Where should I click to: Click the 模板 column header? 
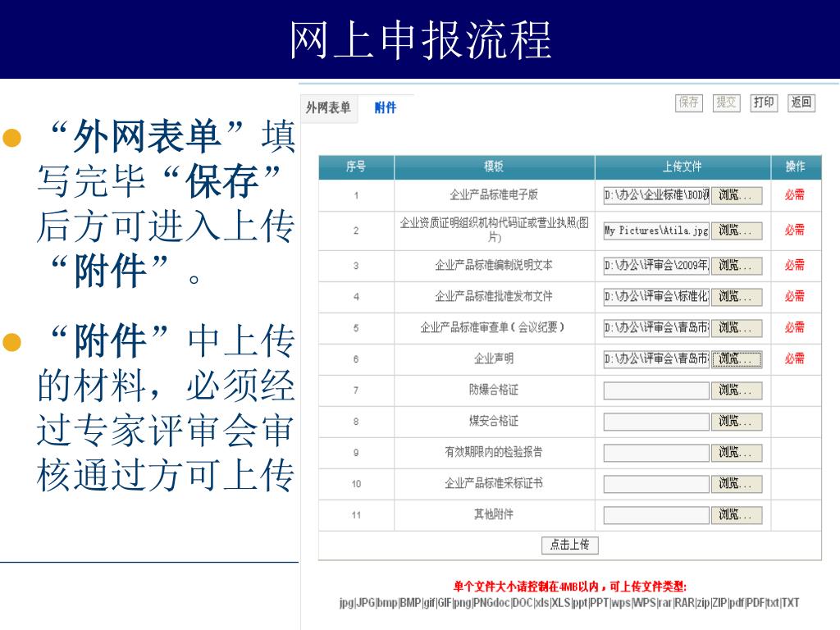494,167
